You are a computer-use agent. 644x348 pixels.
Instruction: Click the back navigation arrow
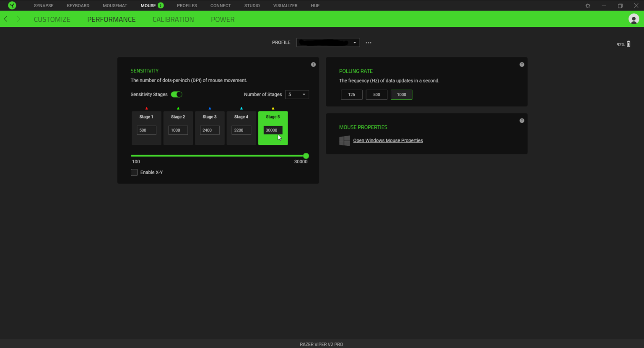(x=6, y=19)
